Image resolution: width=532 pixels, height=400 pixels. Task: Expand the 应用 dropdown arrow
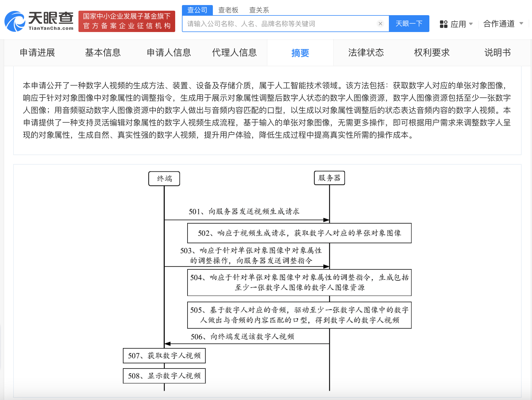(471, 24)
